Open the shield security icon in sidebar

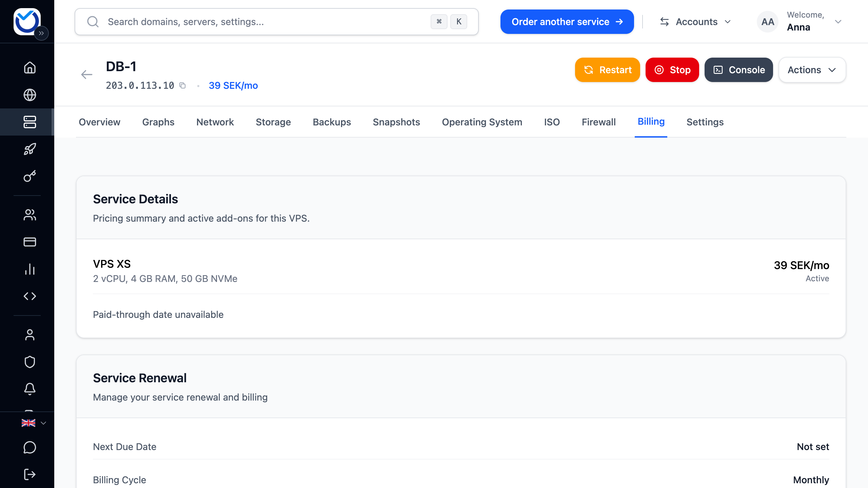[x=30, y=362]
